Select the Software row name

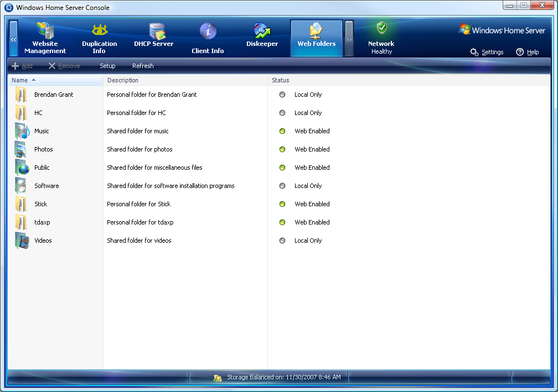click(x=46, y=186)
